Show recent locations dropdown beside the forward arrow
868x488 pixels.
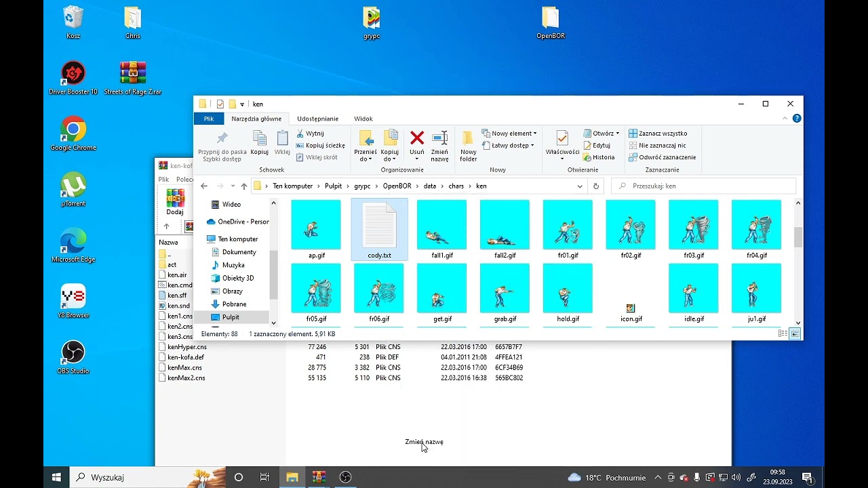[233, 186]
